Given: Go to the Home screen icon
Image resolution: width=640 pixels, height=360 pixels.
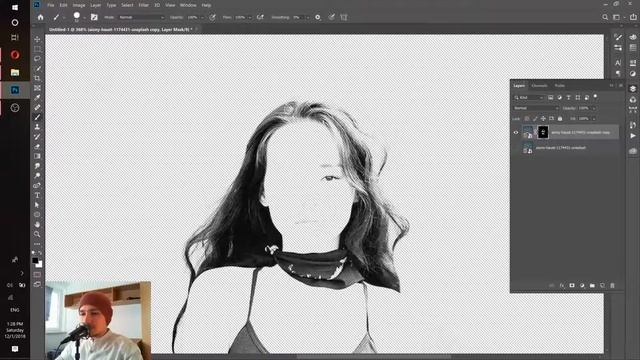Looking at the screenshot, I should point(40,17).
